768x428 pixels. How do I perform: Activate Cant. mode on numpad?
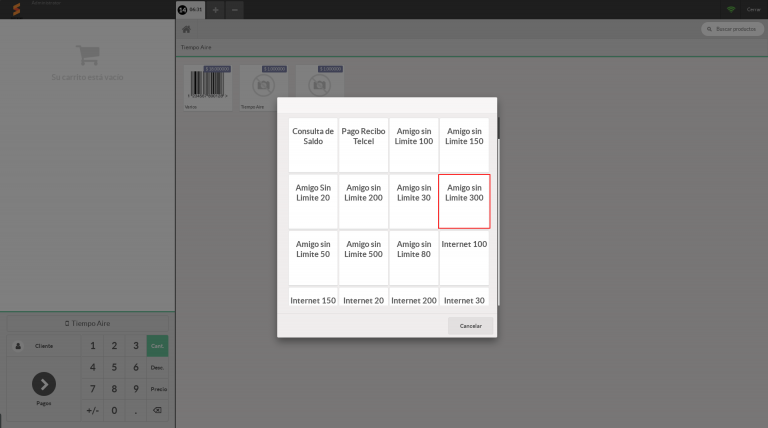pos(157,346)
